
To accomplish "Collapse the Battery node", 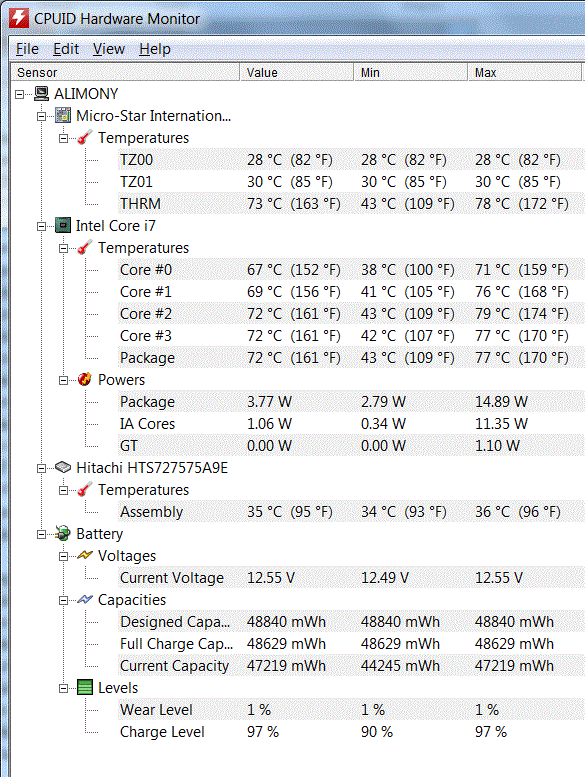I will point(42,534).
